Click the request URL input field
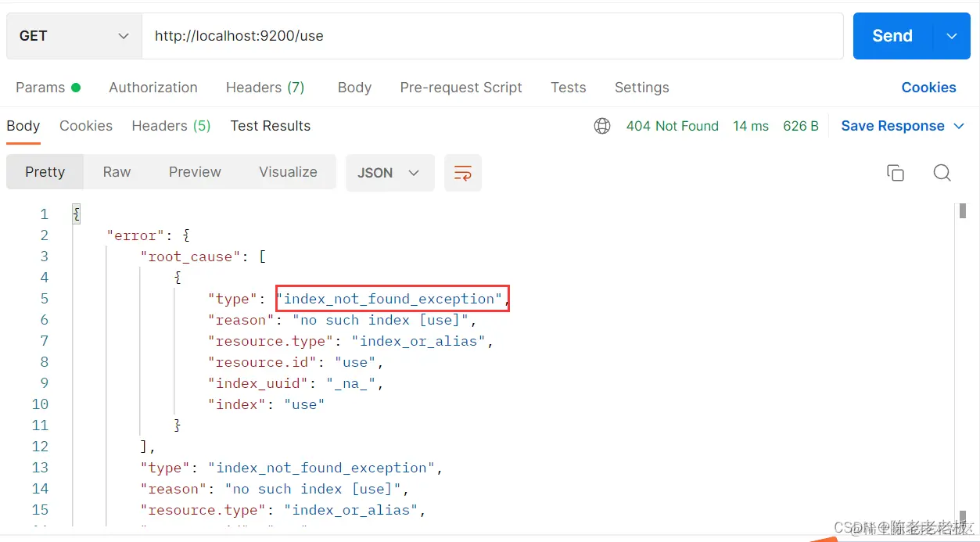The width and height of the screenshot is (980, 542). coord(493,36)
